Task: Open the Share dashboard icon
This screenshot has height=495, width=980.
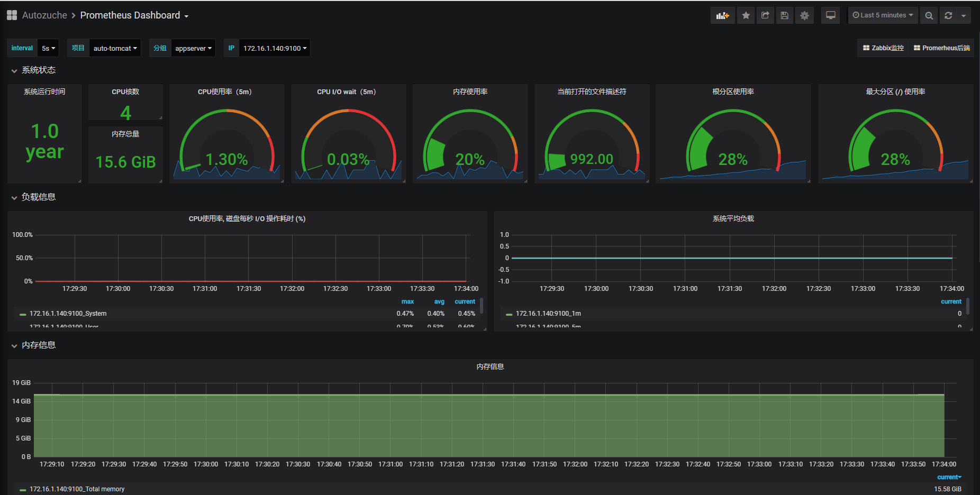Action: click(765, 15)
